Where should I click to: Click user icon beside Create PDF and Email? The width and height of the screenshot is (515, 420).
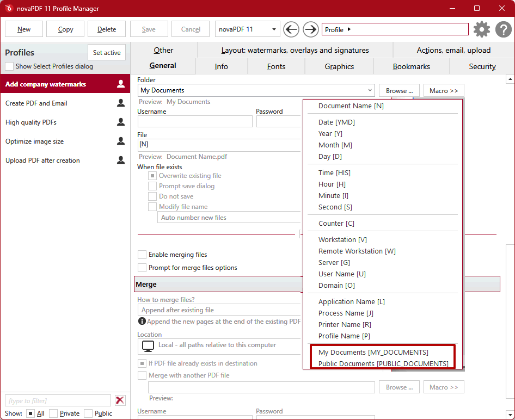(x=121, y=103)
